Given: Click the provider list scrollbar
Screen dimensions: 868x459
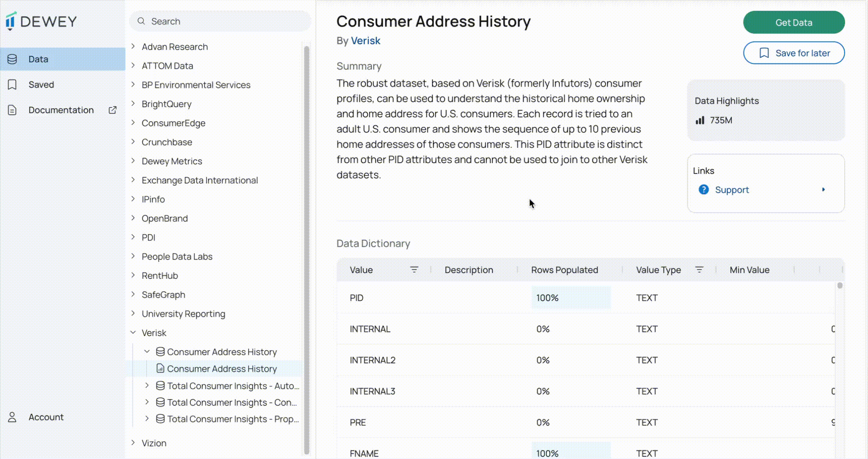Looking at the screenshot, I should coord(306,251).
